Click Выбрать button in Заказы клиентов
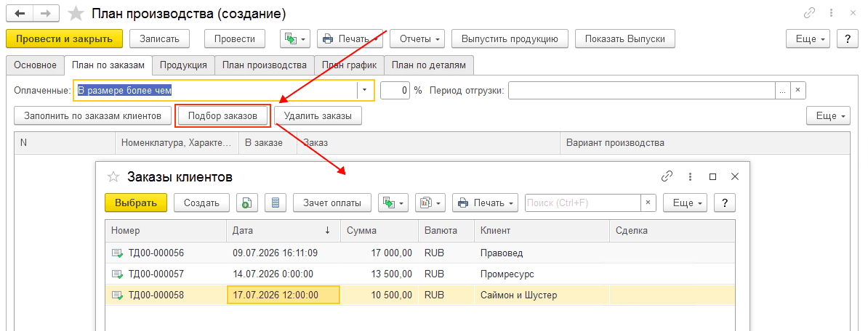 point(136,203)
